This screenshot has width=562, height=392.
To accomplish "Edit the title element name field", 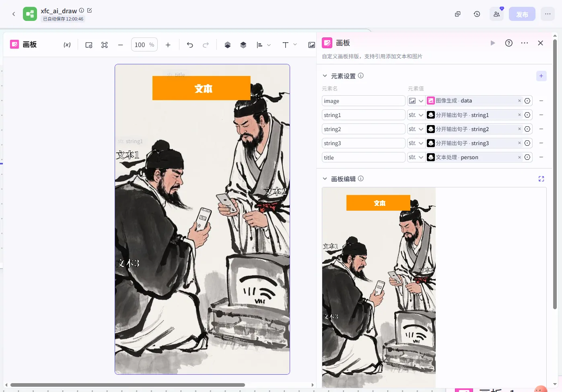I will 364,158.
